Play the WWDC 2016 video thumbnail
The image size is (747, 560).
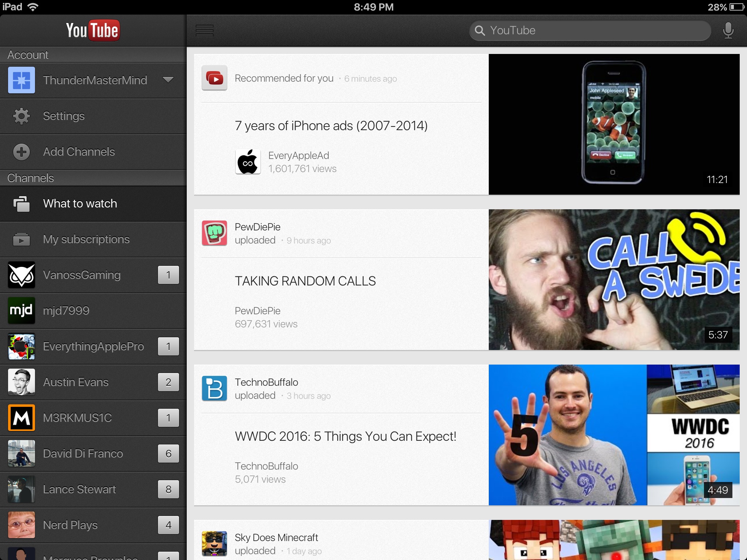(614, 435)
